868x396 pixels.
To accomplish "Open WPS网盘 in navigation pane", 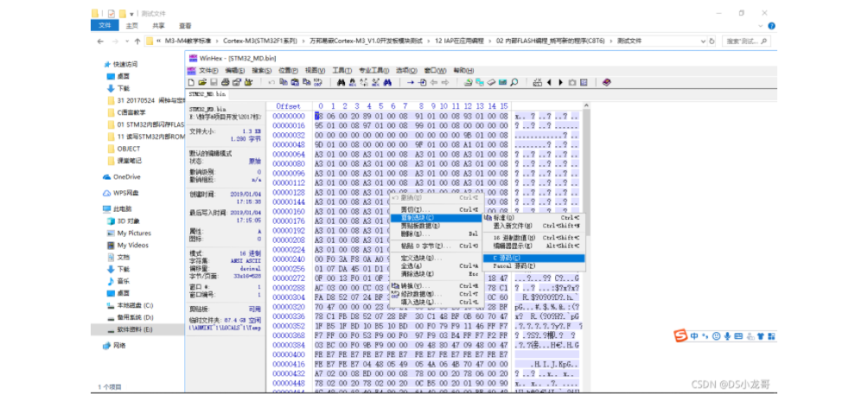I will click(121, 194).
